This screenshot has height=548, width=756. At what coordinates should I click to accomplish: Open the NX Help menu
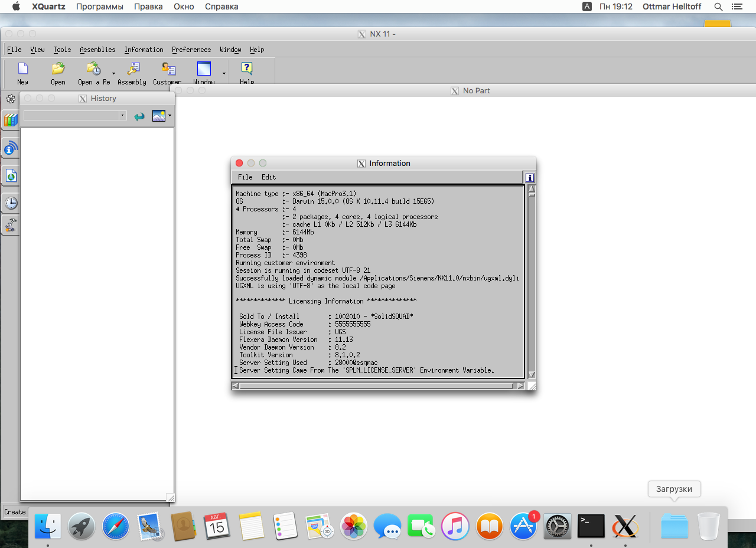pyautogui.click(x=257, y=50)
